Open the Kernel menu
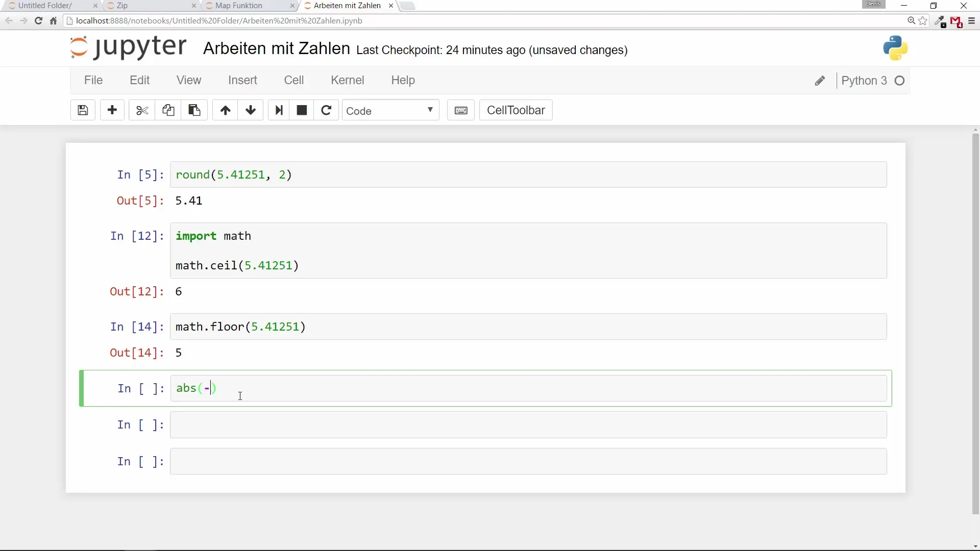Viewport: 980px width, 551px height. point(348,80)
